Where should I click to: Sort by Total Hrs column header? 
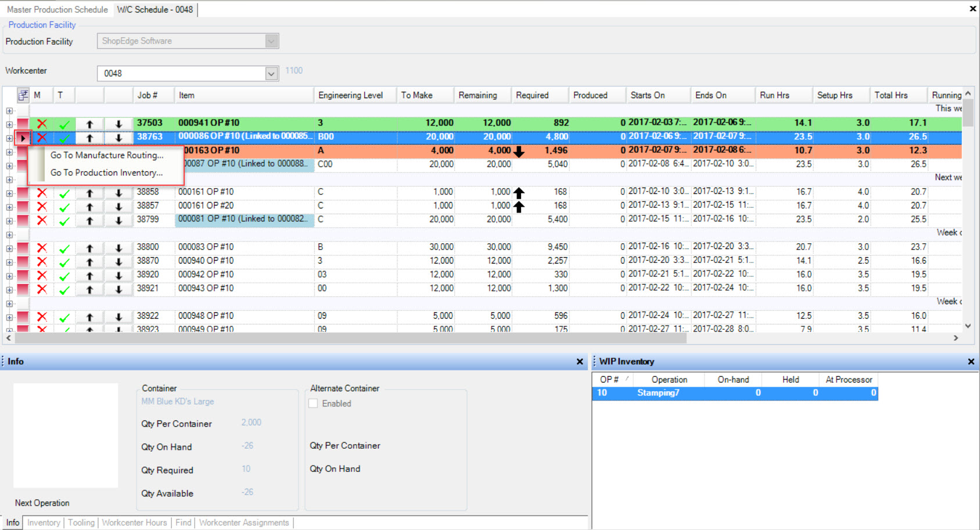pos(899,95)
